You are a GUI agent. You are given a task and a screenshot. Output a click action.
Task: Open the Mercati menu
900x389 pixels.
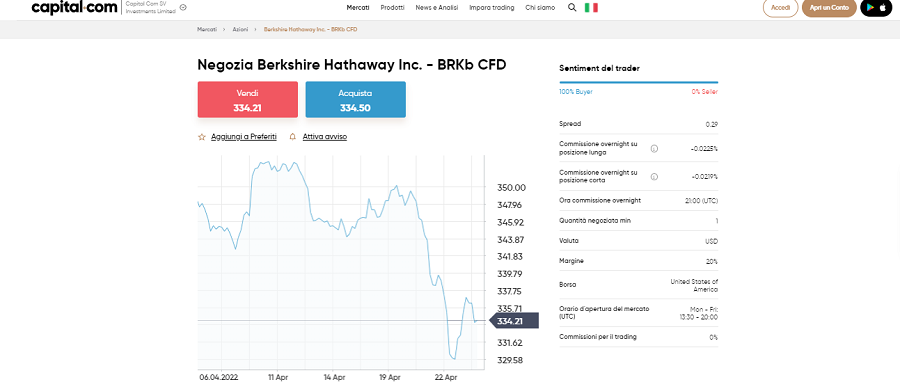click(x=358, y=7)
